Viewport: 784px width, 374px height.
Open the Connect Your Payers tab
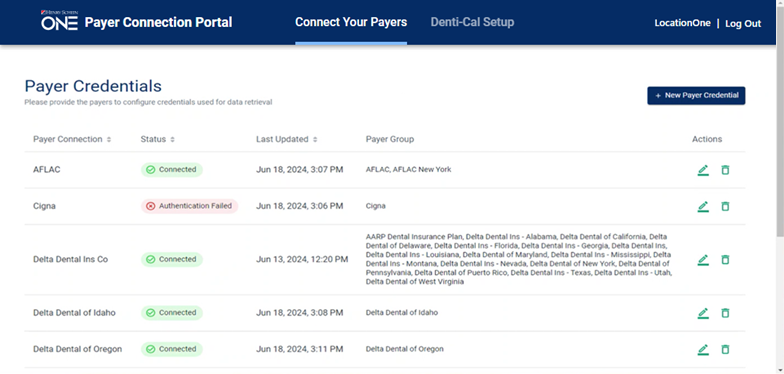click(x=351, y=22)
